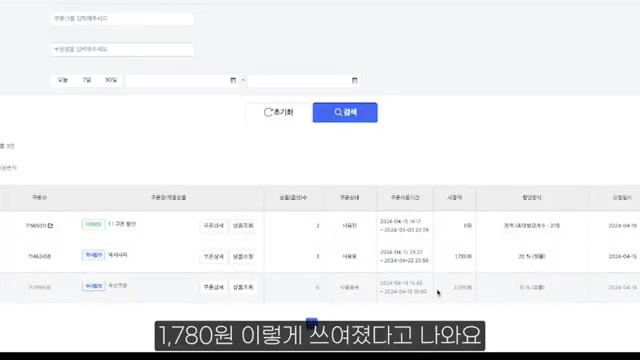Click the blue badge in last coupon row

pos(93,286)
